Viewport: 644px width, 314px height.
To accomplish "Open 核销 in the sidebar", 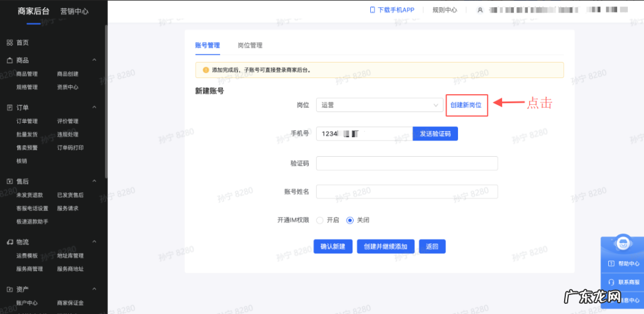I will (x=22, y=161).
